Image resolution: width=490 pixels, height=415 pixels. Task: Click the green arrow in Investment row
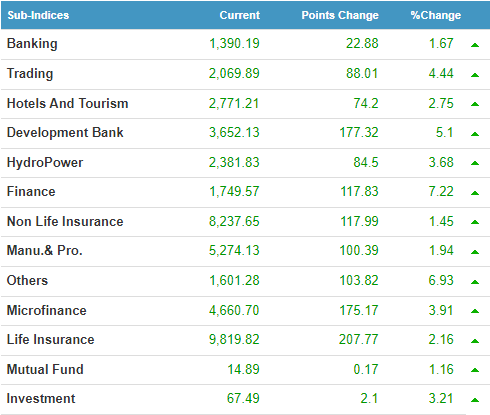click(x=475, y=400)
